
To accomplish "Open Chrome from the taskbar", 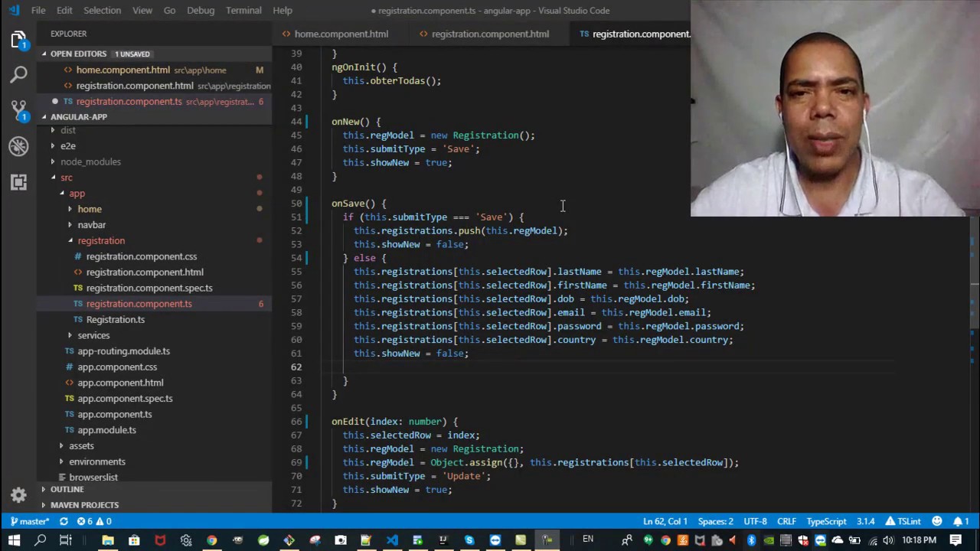I will click(211, 540).
